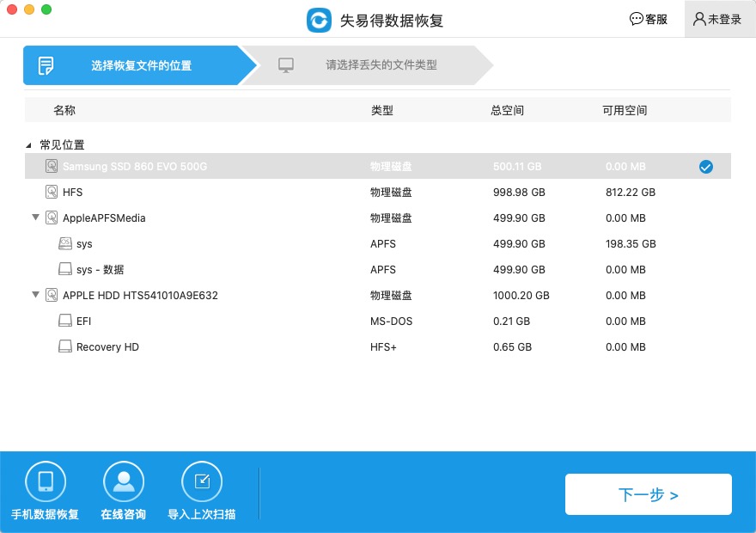Select the 选择恢复文件的位置 step tab
The image size is (756, 533).
point(140,65)
